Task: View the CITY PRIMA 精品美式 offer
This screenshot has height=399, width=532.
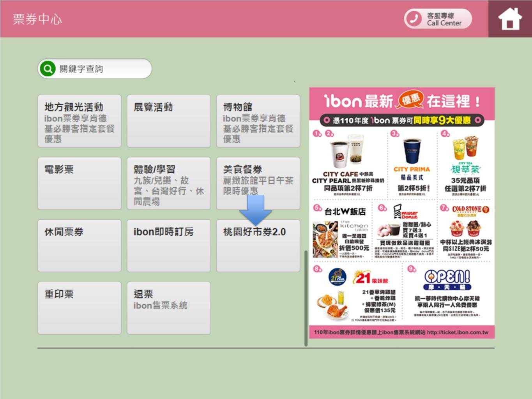Action: tap(412, 162)
